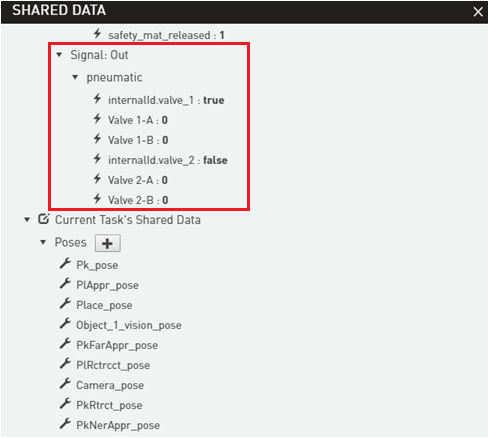Click the wrench icon beside PkNerAppr_pose

click(65, 424)
